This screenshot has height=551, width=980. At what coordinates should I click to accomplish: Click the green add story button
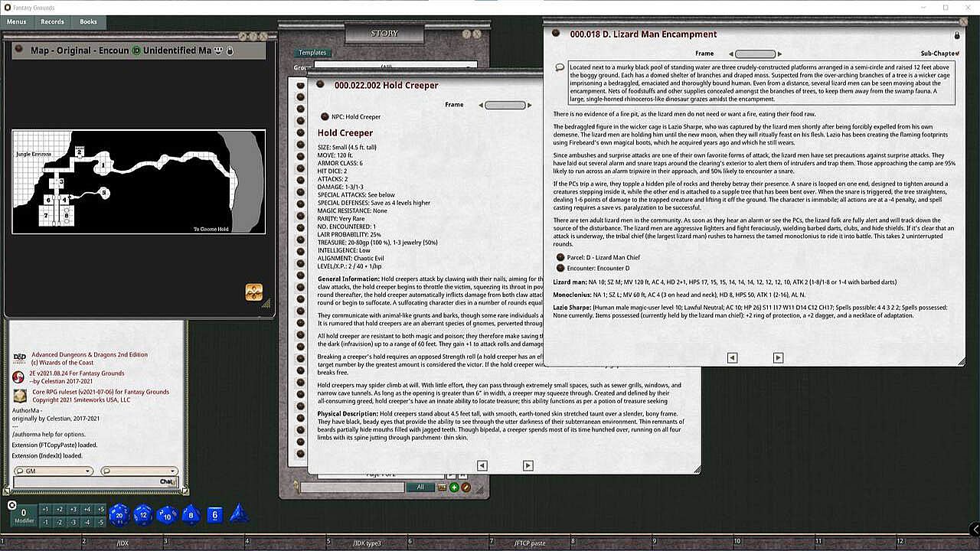(454, 487)
